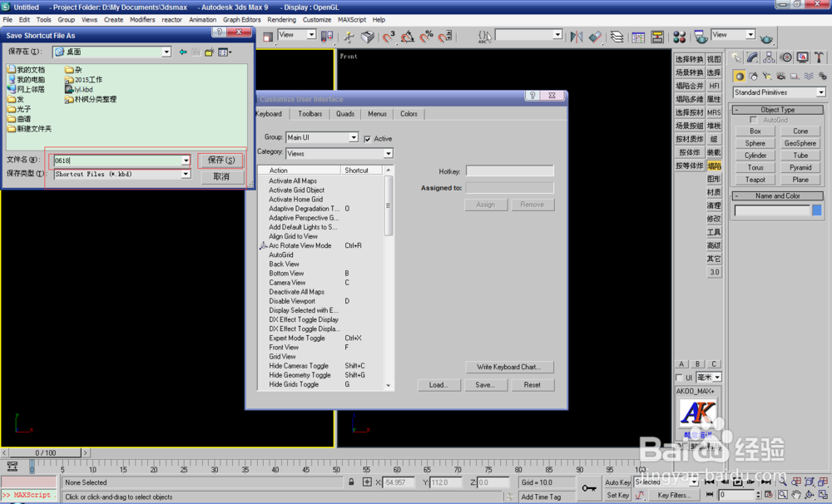Open the Customize menu
Viewport: 832px width, 504px height.
click(317, 20)
